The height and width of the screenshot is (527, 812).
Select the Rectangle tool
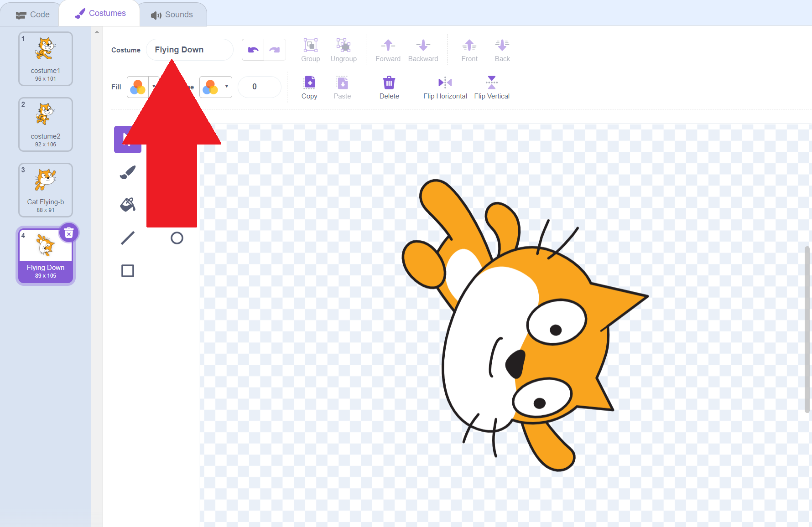(x=128, y=271)
